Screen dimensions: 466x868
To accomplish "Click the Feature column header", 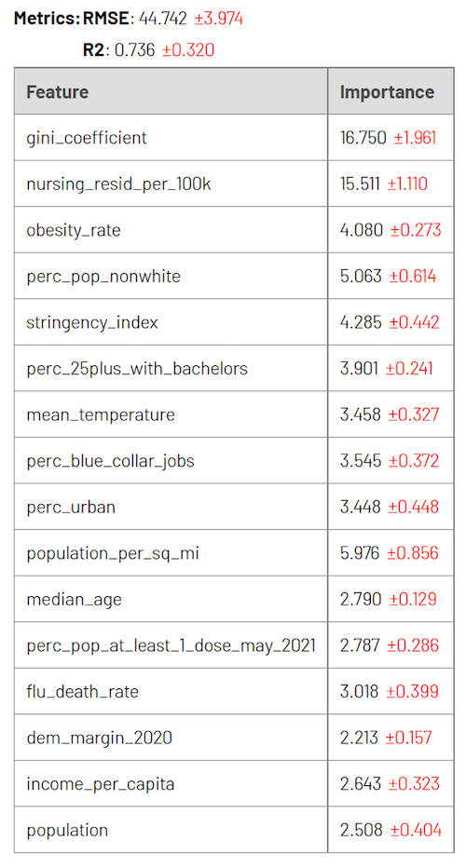I will (x=171, y=91).
